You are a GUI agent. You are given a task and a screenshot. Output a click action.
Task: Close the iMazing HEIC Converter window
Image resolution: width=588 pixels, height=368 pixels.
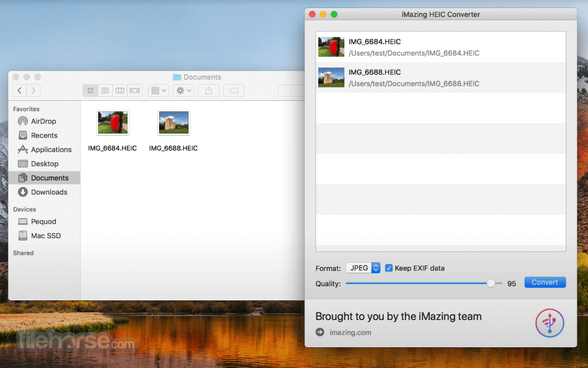(312, 14)
